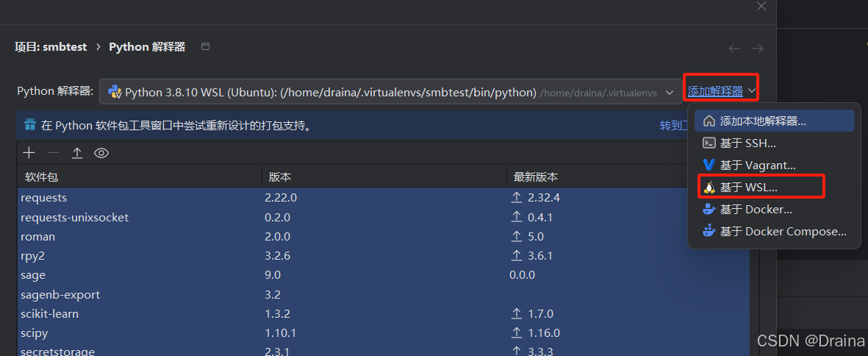The image size is (868, 356).
Task: Click the upgrade package arrow icon
Action: pos(77,153)
